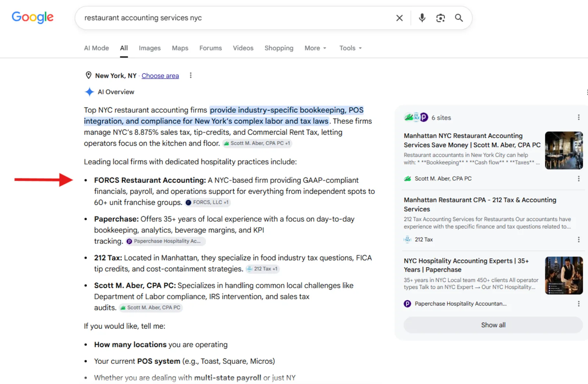This screenshot has height=384, width=588.
Task: Click the AI Overview sparkle icon
Action: tap(89, 92)
